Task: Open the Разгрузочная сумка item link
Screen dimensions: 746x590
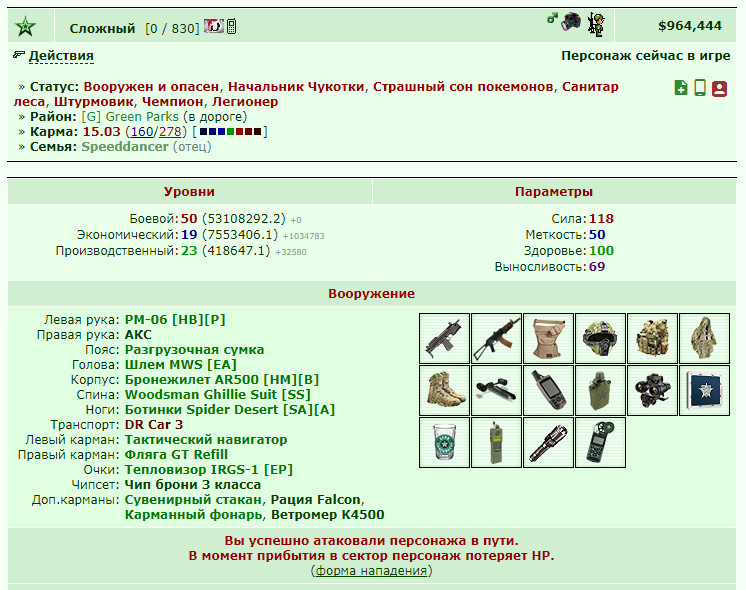Action: point(194,350)
